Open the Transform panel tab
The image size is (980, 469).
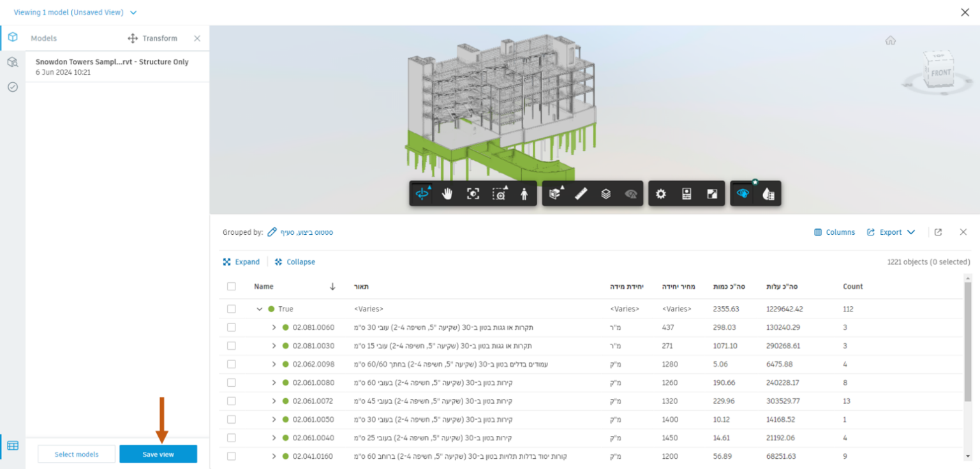tap(153, 38)
